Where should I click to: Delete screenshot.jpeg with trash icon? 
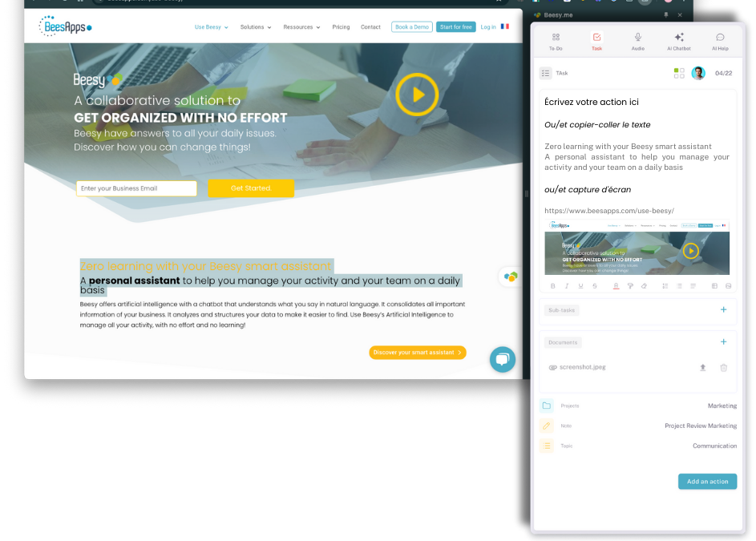click(x=723, y=367)
